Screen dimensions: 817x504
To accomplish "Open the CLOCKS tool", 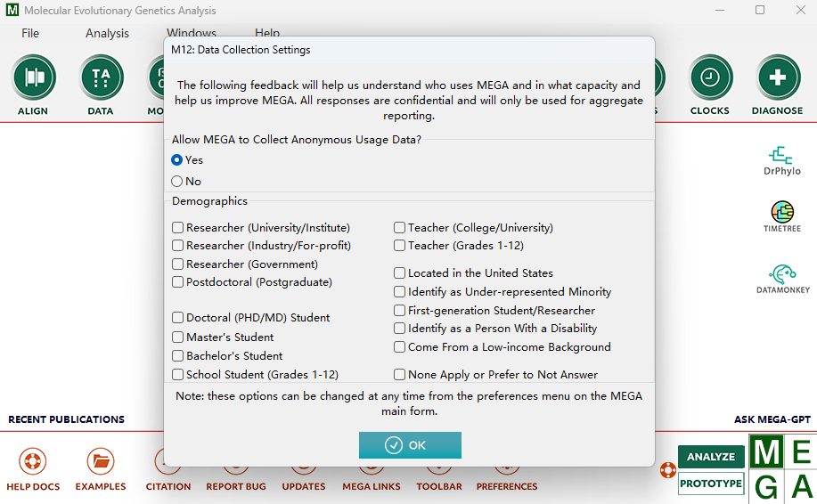I will [710, 78].
